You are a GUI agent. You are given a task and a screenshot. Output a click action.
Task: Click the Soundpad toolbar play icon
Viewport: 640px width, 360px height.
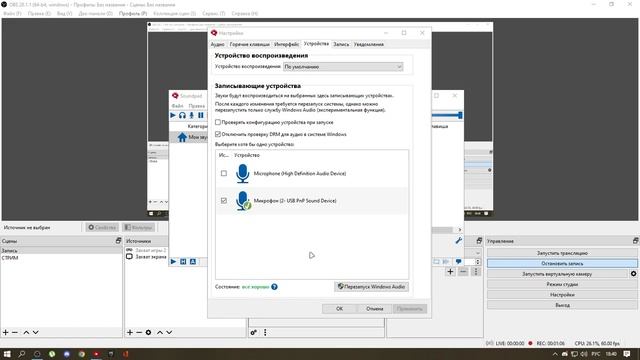coord(173,116)
